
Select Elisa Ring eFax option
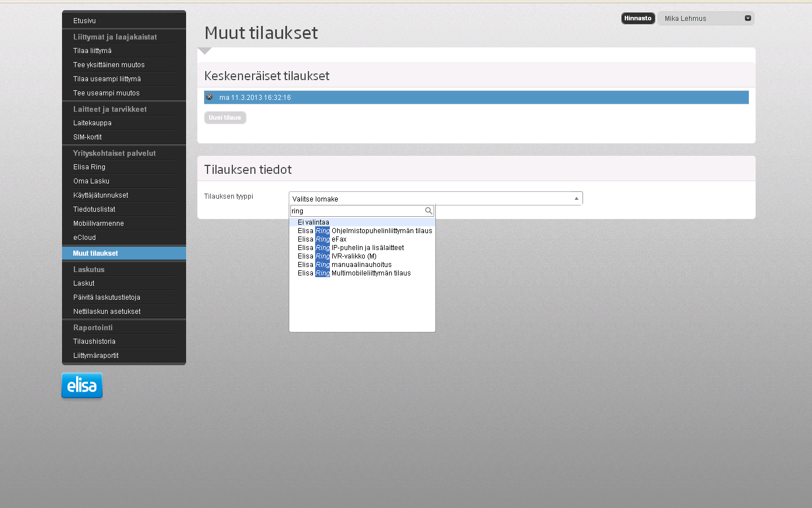click(322, 239)
